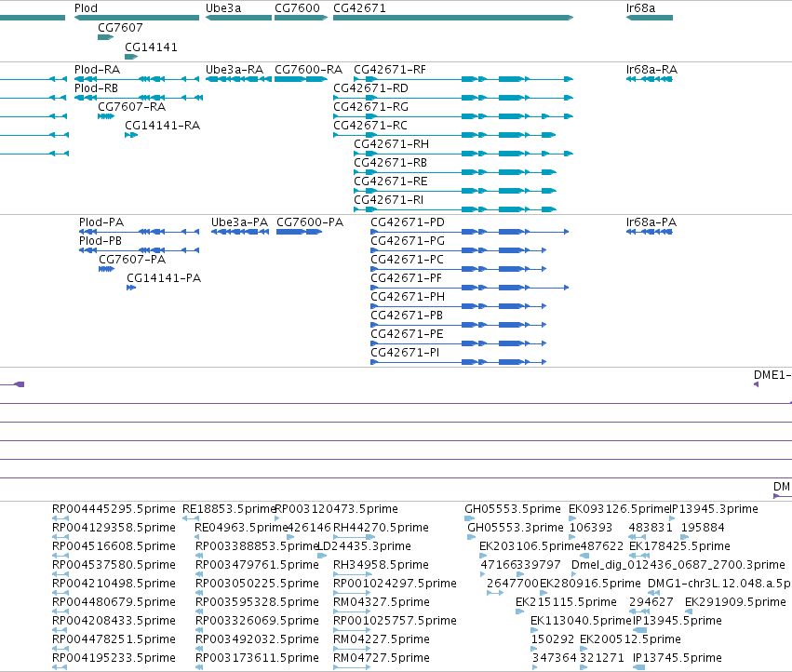This screenshot has height=672, width=792.
Task: Open the RP001024297.5prime EST label
Action: (x=395, y=584)
